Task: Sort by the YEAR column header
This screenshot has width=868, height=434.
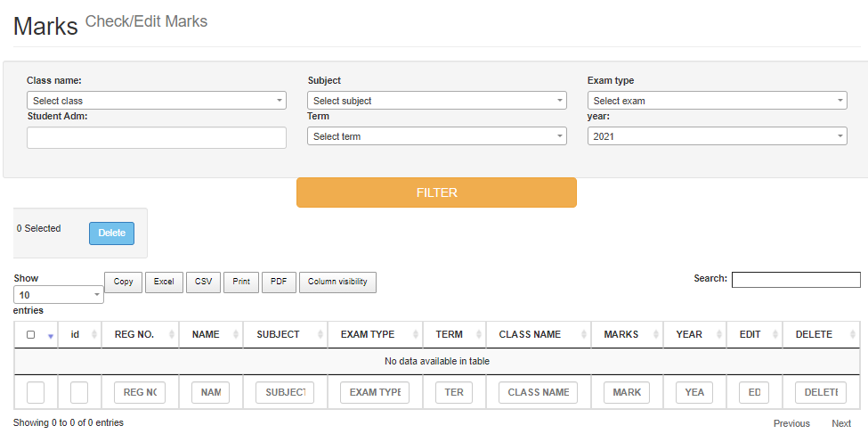Action: click(689, 334)
